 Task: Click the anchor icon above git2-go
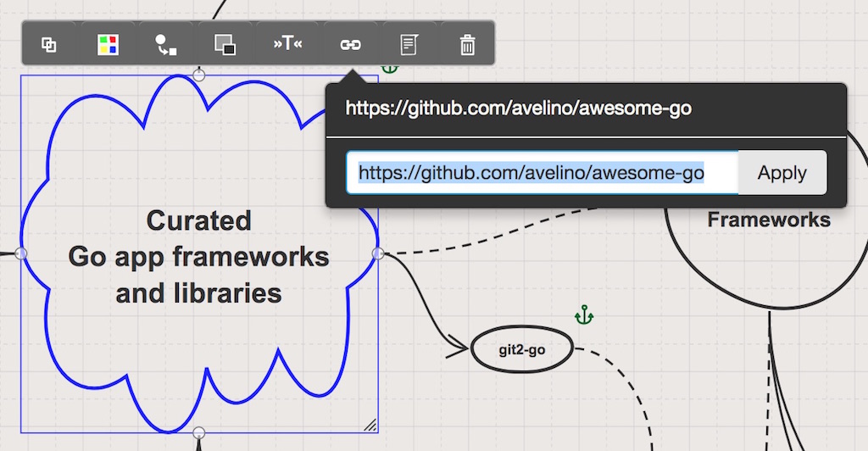[584, 315]
